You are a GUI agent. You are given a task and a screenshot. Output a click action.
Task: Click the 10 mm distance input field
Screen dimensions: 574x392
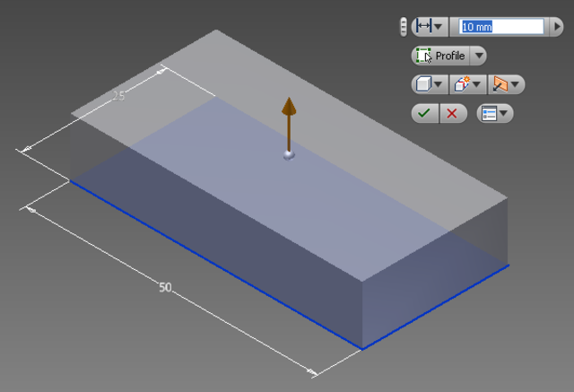[x=501, y=27]
